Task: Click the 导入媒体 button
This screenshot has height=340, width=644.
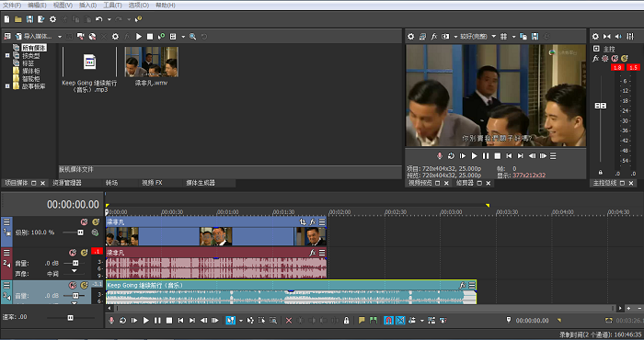Action: coord(34,37)
